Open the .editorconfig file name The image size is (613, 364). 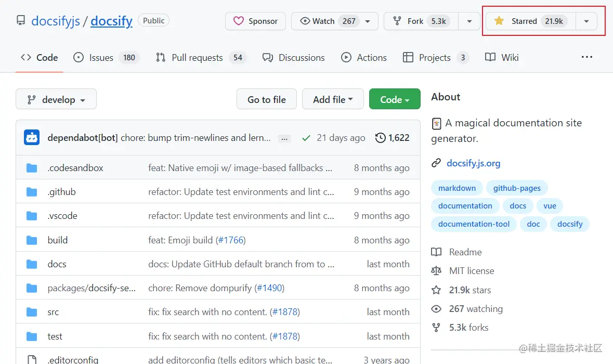73,360
